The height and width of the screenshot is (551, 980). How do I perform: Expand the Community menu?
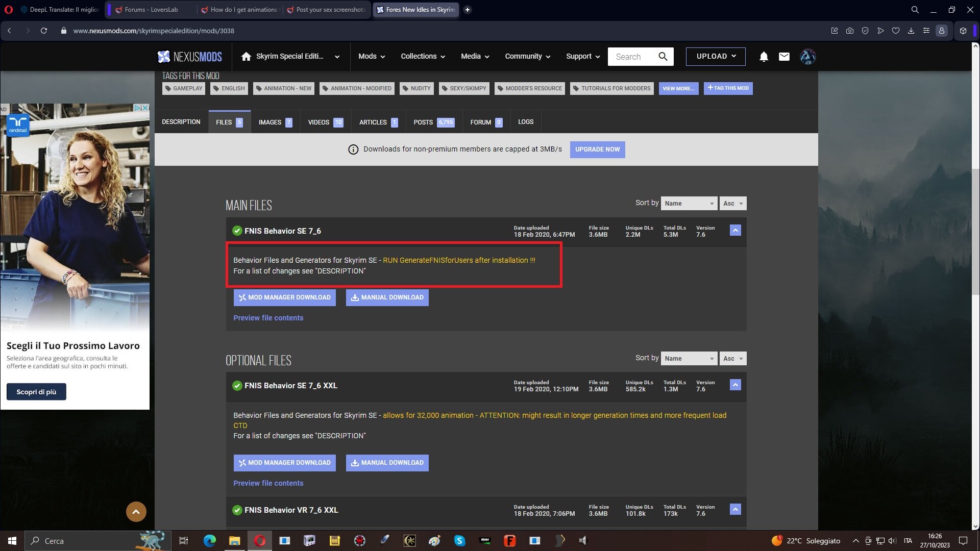click(528, 57)
